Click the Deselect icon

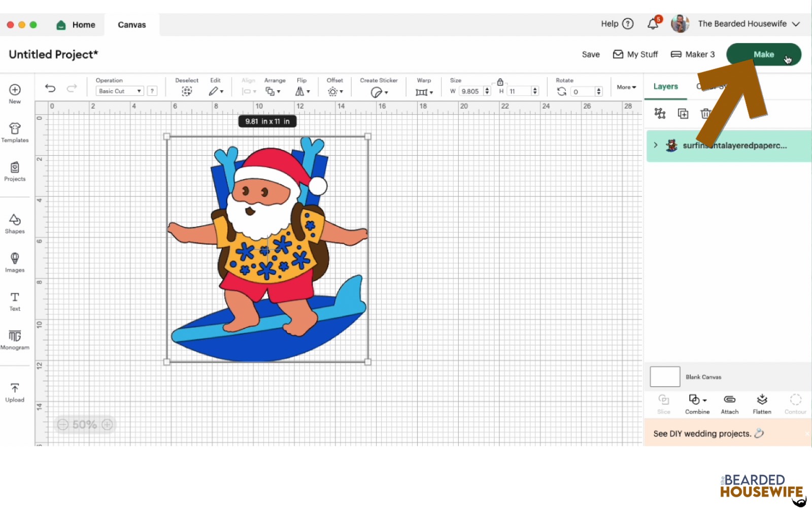point(187,91)
